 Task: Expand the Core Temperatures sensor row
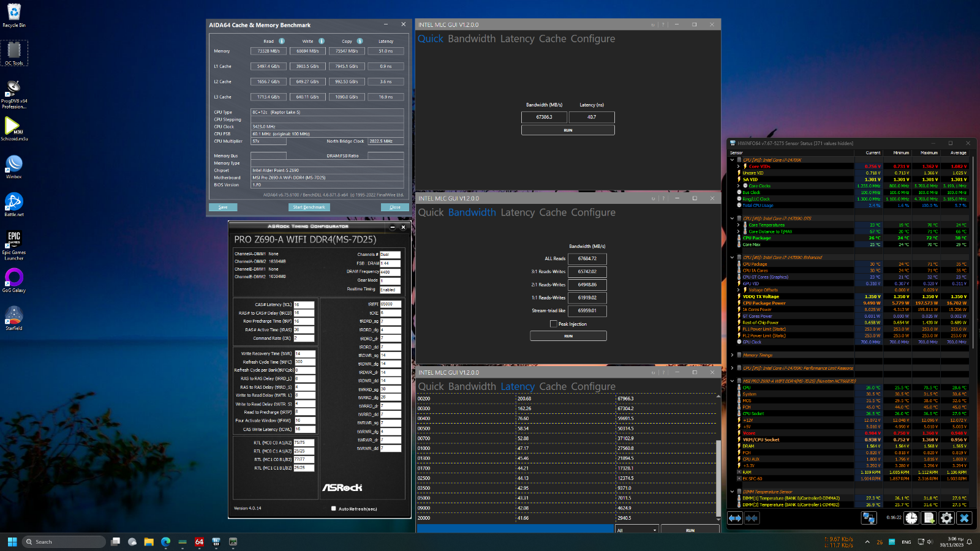coord(738,225)
